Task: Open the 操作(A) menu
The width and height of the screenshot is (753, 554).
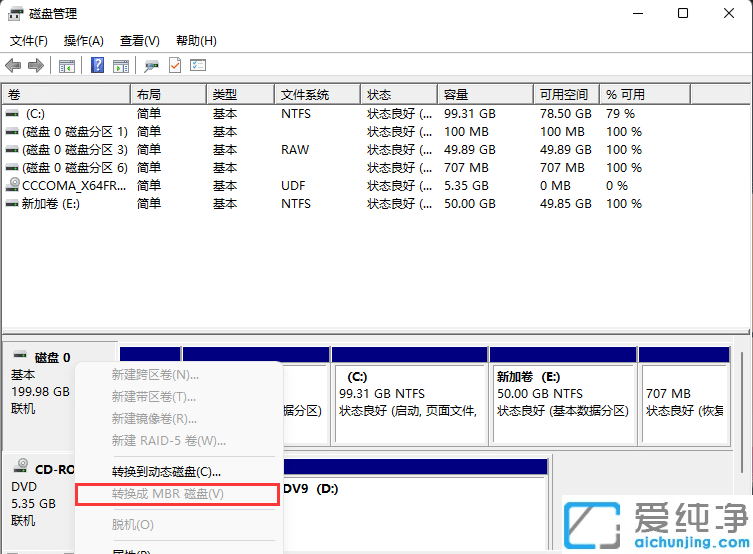Action: (84, 41)
